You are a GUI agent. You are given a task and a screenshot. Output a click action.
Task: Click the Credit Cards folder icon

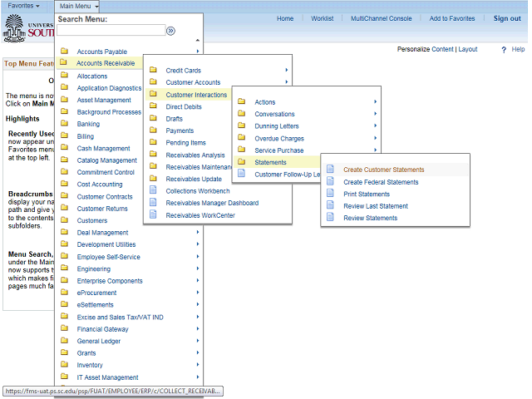click(x=153, y=71)
